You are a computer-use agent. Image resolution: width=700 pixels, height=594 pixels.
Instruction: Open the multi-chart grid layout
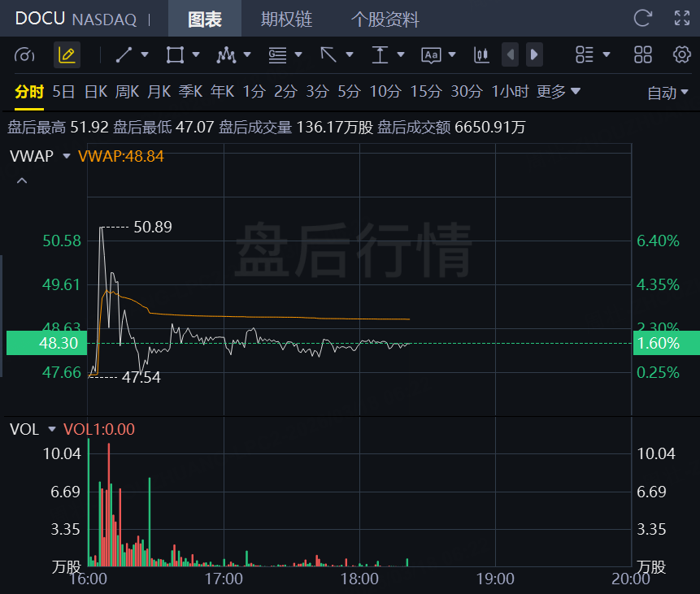tap(643, 55)
